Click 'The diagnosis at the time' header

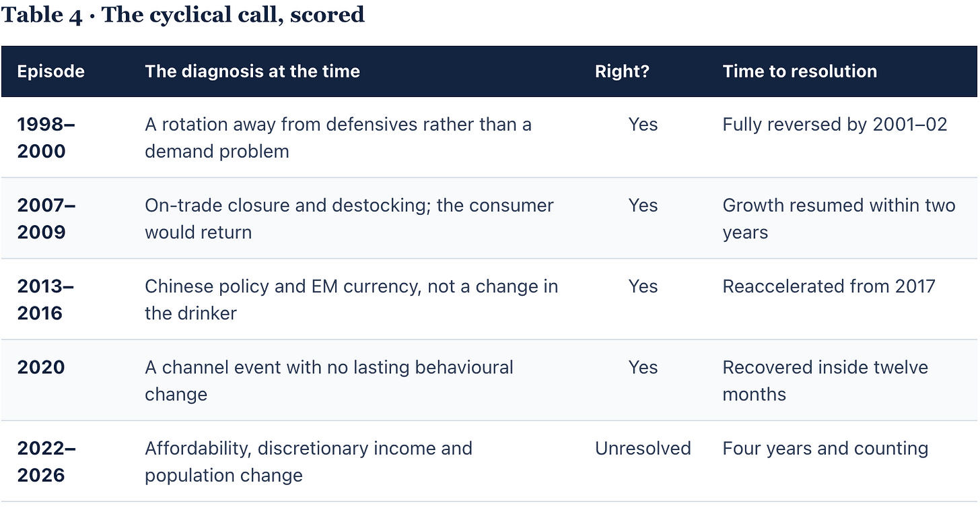(x=252, y=71)
